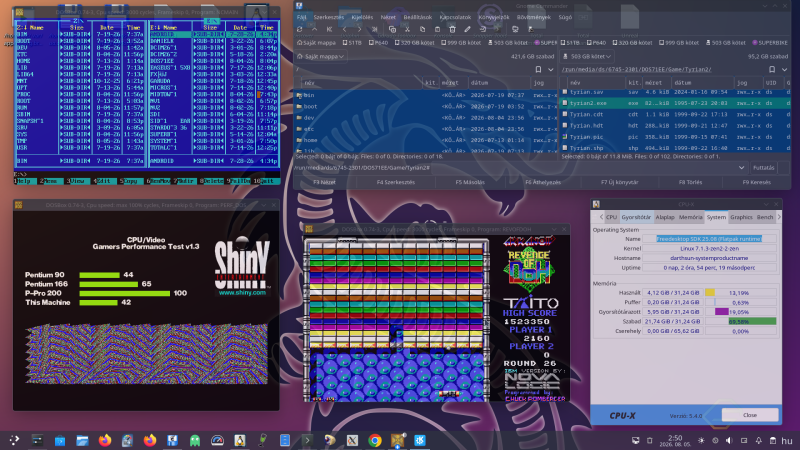
Task: Click the Használt memory usage bar
Action: 740,293
